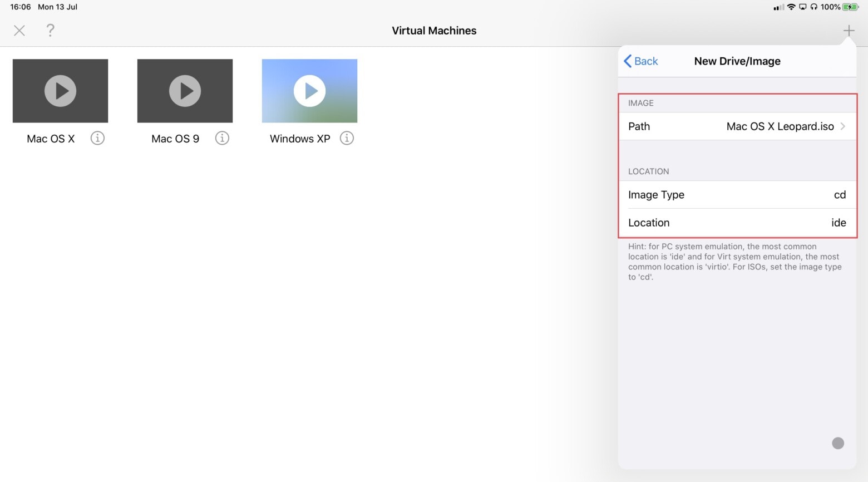Click the plus icon to add a VM
Image resolution: width=868 pixels, height=482 pixels.
pyautogui.click(x=849, y=30)
